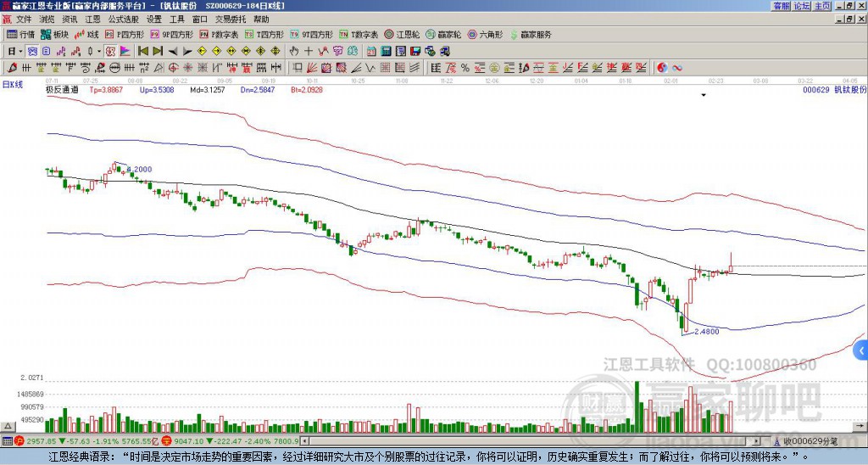Open the 交易委托 menu

(x=231, y=20)
